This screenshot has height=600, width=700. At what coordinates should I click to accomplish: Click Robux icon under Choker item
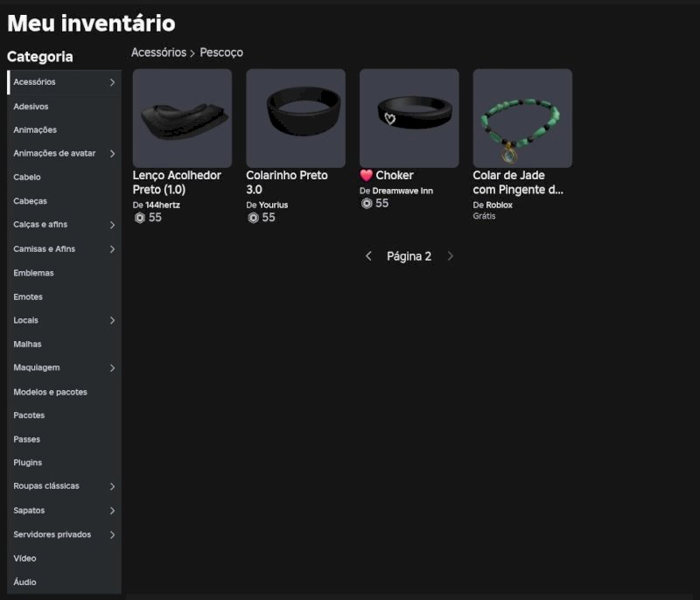click(x=367, y=204)
